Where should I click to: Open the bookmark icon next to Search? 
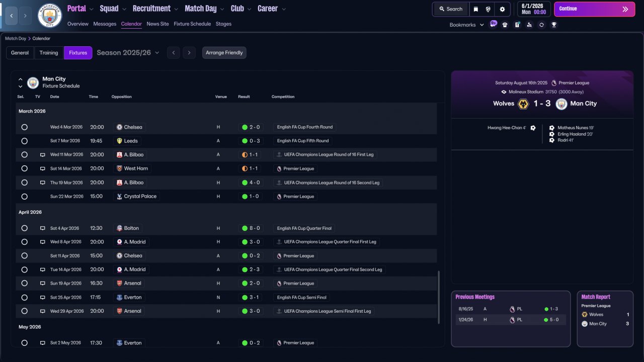pos(476,9)
